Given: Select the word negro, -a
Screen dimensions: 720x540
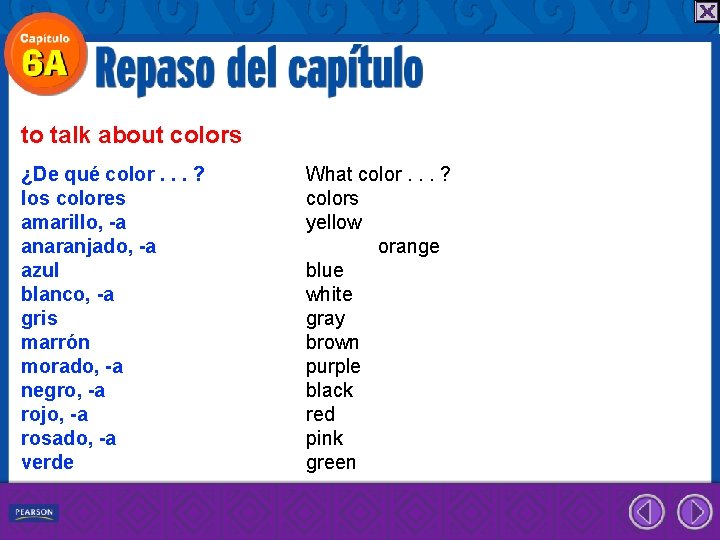Looking at the screenshot, I should click(x=63, y=391).
